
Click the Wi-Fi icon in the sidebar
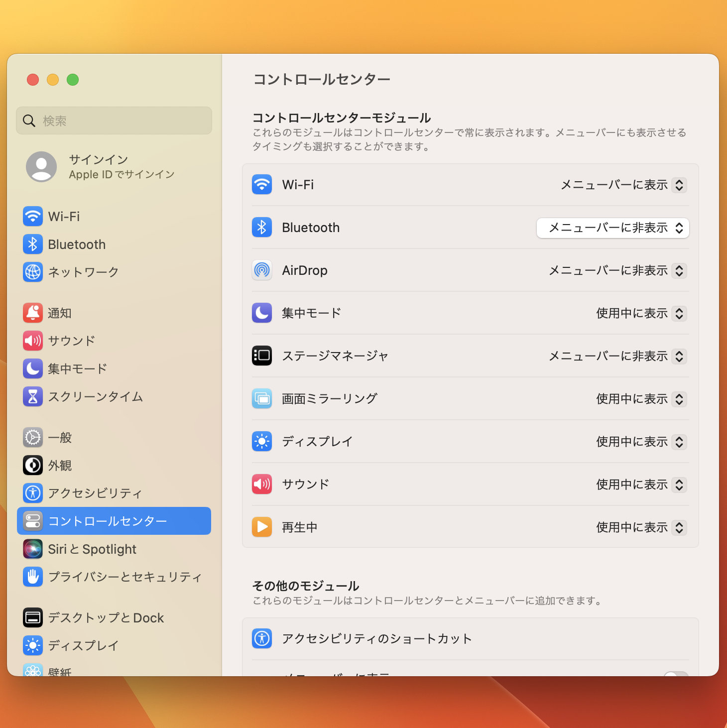point(33,217)
